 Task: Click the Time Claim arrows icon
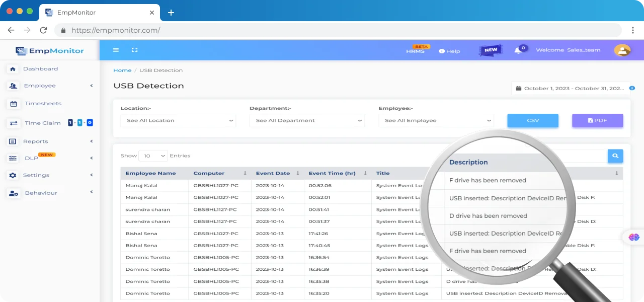coord(14,123)
